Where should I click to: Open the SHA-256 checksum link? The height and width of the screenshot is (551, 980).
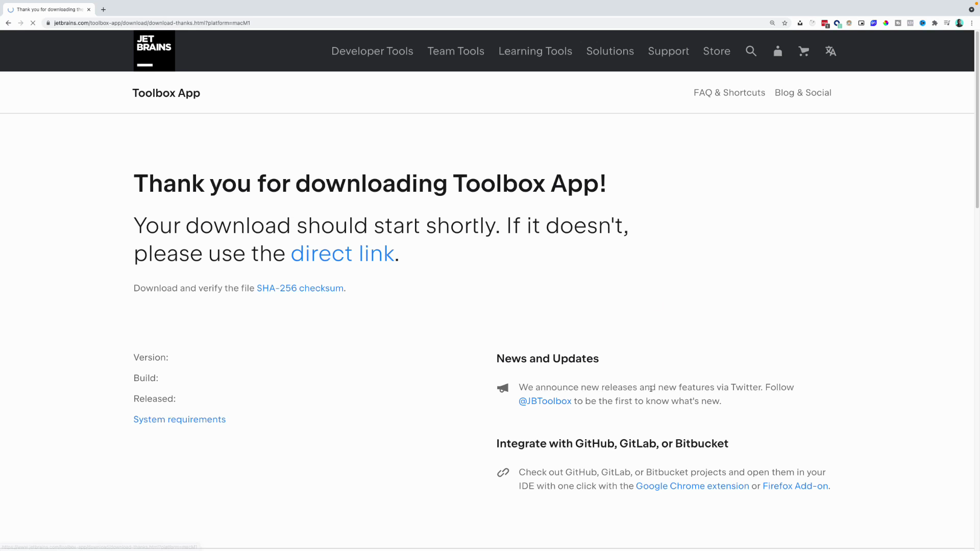pyautogui.click(x=300, y=288)
